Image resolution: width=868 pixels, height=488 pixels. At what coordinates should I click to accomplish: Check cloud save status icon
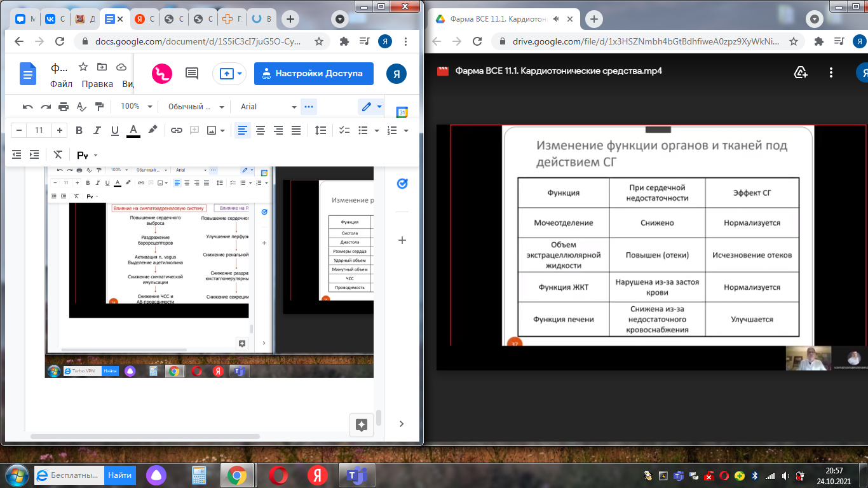pyautogui.click(x=121, y=67)
